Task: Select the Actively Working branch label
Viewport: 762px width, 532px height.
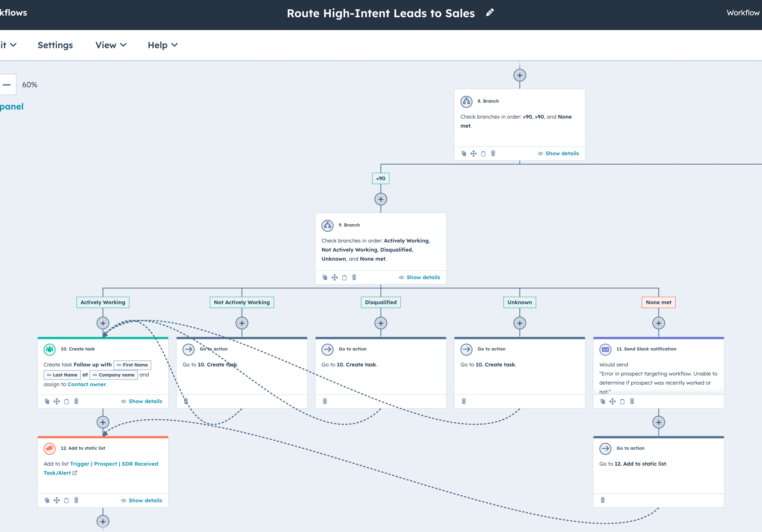Action: coord(103,302)
